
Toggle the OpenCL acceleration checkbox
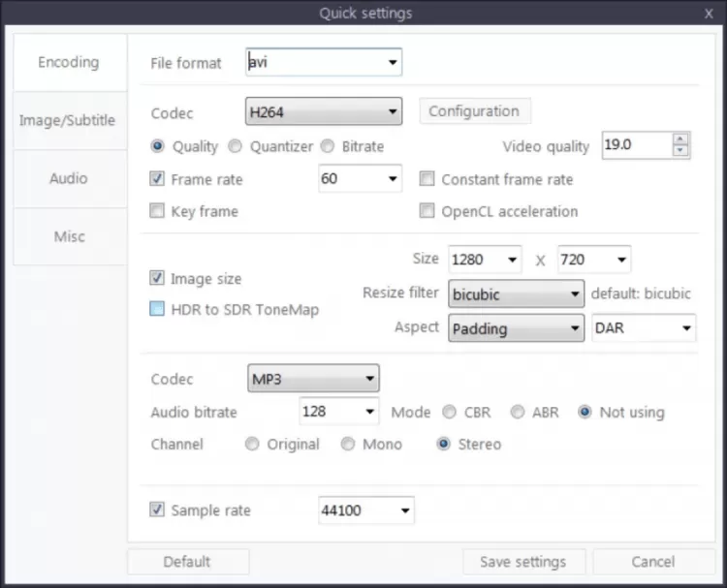[x=427, y=211]
